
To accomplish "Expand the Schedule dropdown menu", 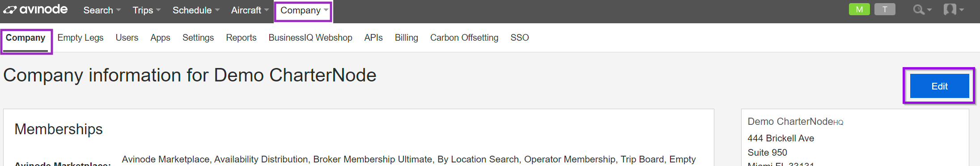I will [196, 10].
